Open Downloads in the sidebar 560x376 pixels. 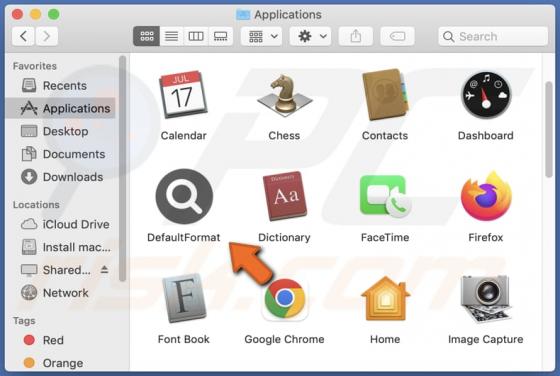coord(61,177)
